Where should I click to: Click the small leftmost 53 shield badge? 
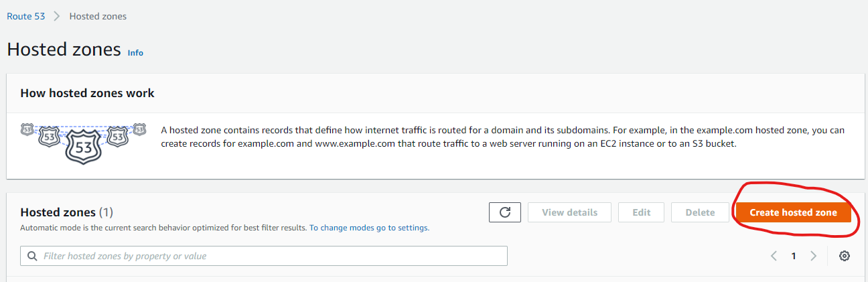click(27, 129)
